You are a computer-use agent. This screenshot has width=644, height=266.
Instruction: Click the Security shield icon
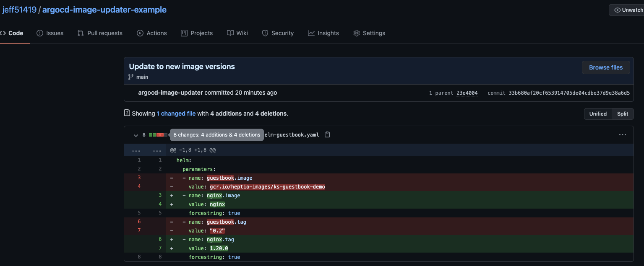click(265, 33)
